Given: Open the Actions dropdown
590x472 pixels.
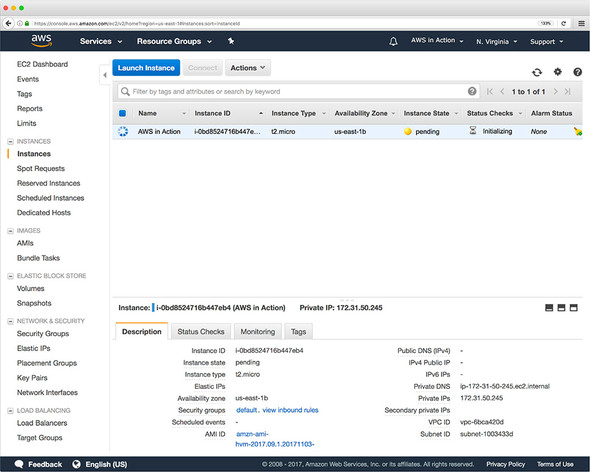Looking at the screenshot, I should (x=248, y=68).
